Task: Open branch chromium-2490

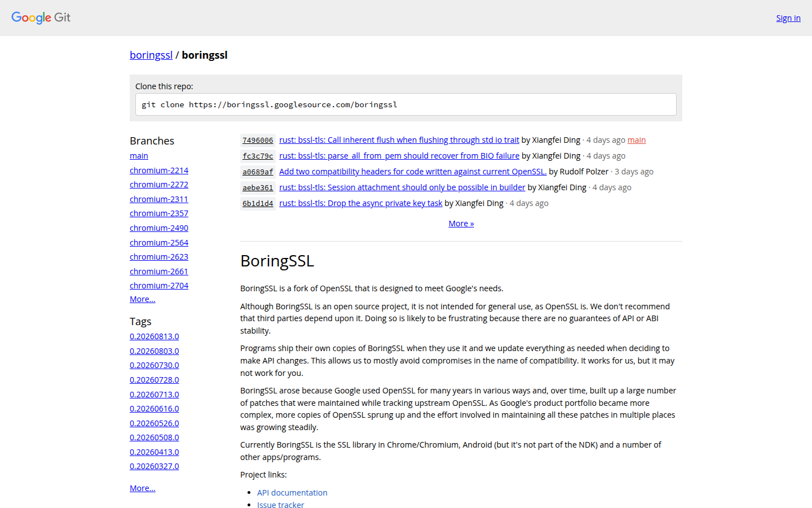Action: pos(159,228)
